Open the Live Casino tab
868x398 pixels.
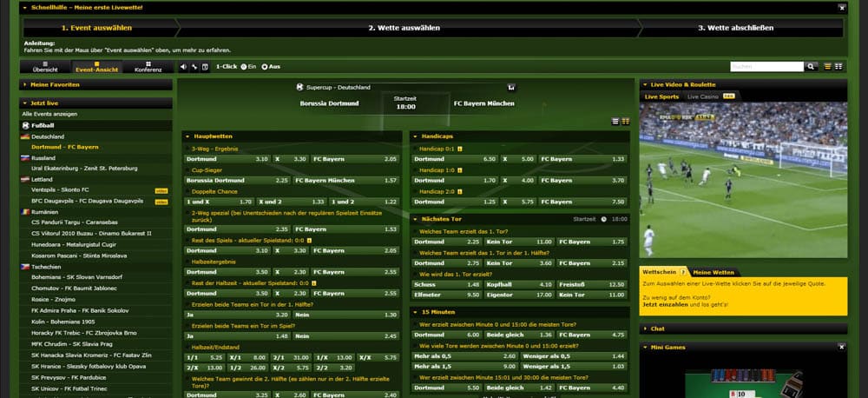click(x=711, y=96)
